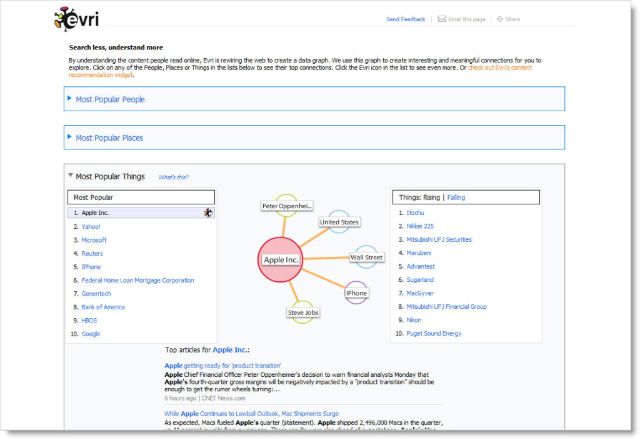Open 'check out Evri's content recommendation widget' link

pos(500,68)
